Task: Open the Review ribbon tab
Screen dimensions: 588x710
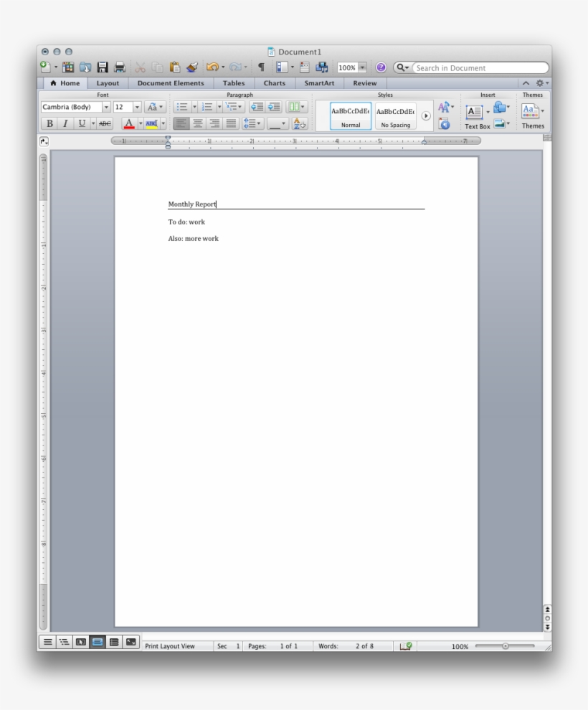Action: (x=365, y=83)
